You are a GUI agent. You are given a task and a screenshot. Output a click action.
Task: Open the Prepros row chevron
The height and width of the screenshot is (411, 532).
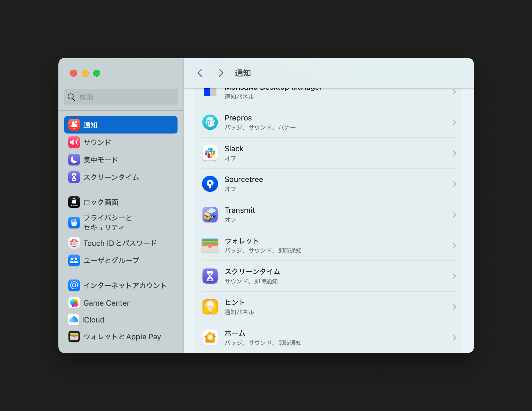pos(454,122)
